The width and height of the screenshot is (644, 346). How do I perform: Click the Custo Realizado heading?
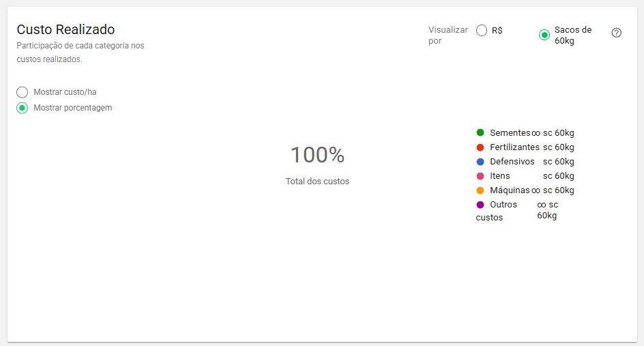[x=65, y=29]
